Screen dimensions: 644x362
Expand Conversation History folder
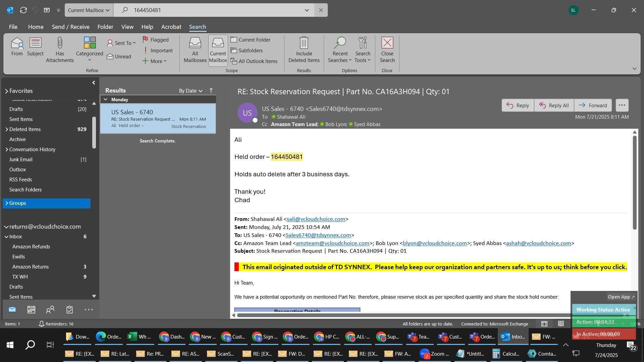pos(7,149)
